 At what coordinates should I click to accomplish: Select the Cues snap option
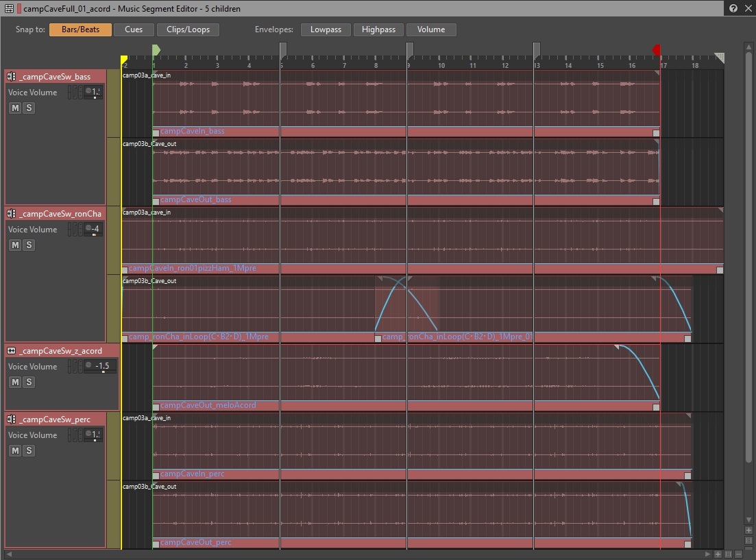134,29
